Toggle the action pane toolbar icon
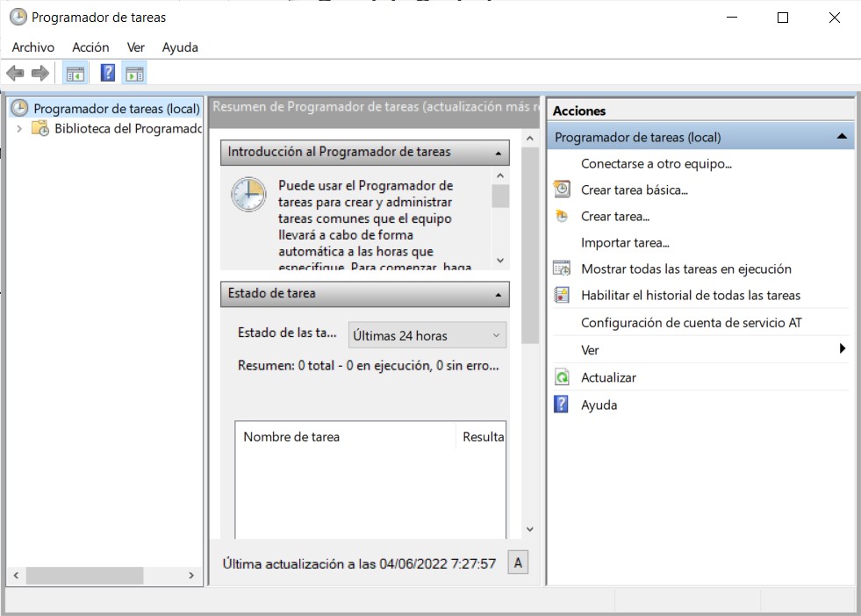This screenshot has height=616, width=861. pos(134,74)
